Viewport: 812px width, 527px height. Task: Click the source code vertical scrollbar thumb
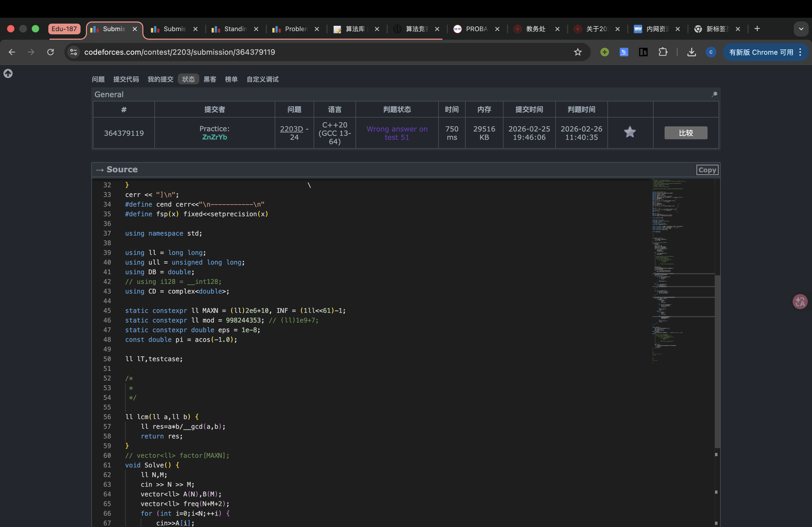click(x=717, y=361)
